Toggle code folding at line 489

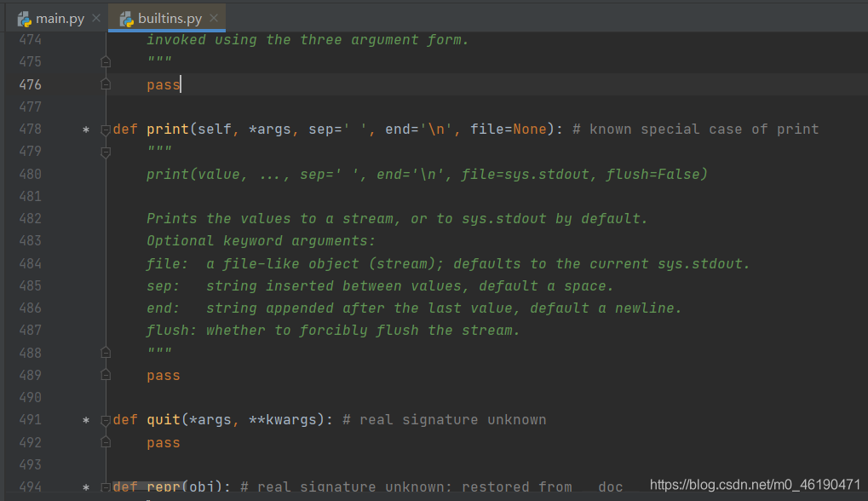tap(105, 374)
